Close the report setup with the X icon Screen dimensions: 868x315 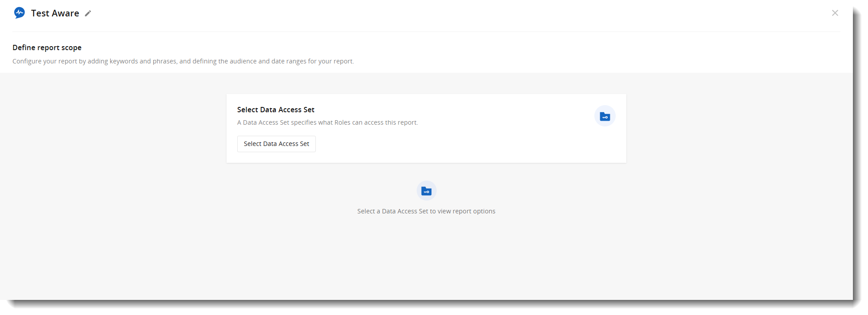coord(835,13)
